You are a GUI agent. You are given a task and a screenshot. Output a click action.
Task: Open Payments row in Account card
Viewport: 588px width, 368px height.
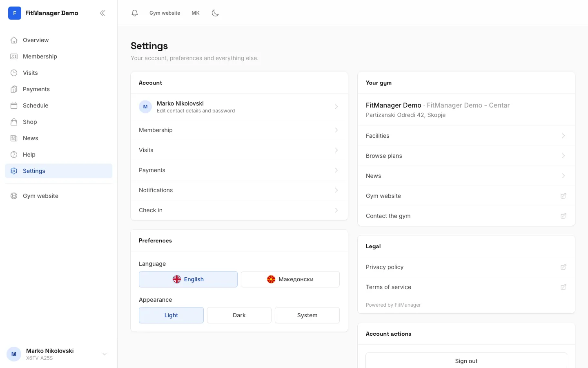click(x=239, y=170)
